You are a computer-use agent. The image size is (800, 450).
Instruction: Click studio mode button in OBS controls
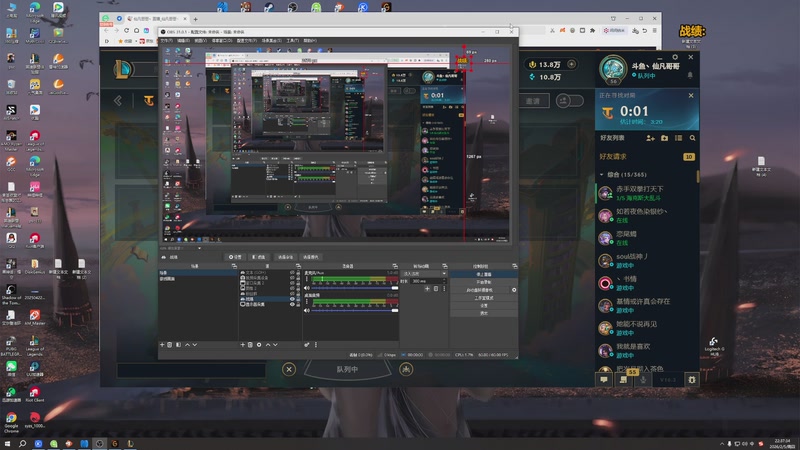tap(484, 298)
